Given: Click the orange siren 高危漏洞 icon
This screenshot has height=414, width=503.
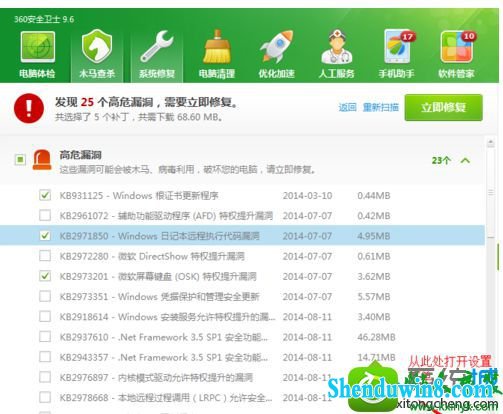Looking at the screenshot, I should (x=42, y=160).
